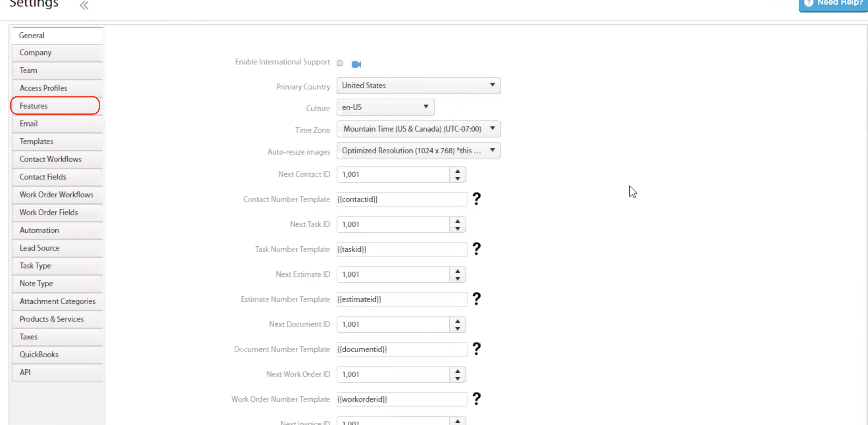Decrease the Next Contact ID value
This screenshot has width=868, height=425.
[457, 178]
